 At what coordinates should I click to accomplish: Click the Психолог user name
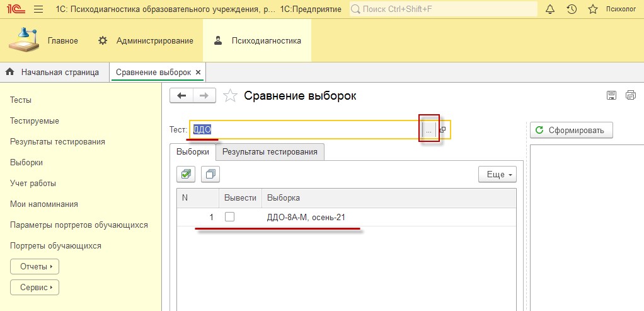(x=621, y=9)
